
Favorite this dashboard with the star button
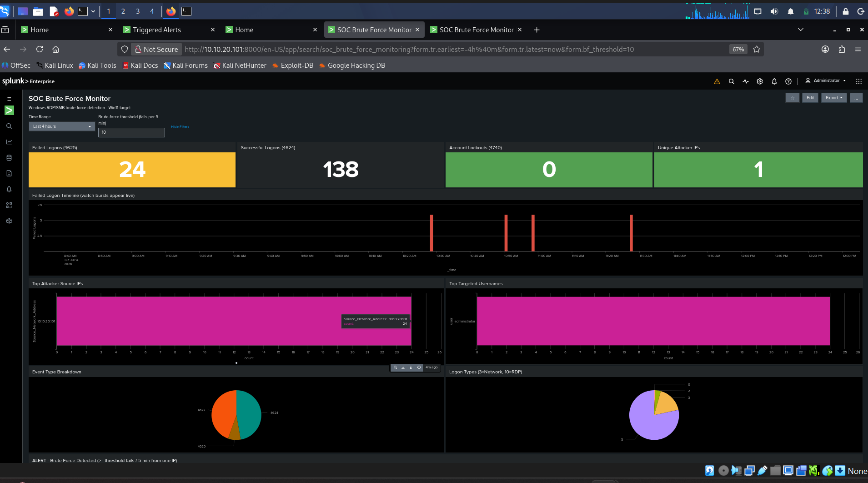793,98
